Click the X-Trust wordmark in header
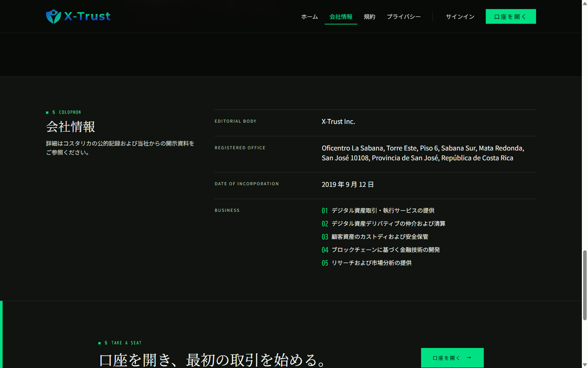 pyautogui.click(x=87, y=16)
